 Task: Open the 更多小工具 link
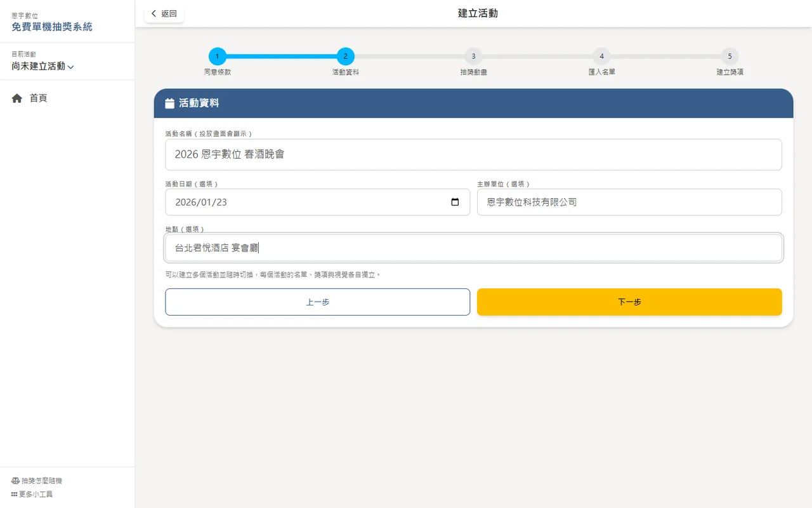32,494
